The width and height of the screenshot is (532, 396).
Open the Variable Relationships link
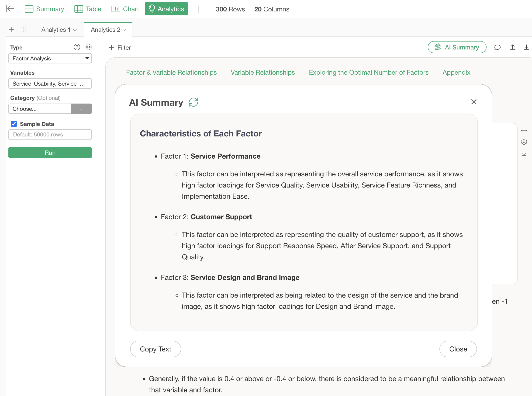point(263,72)
